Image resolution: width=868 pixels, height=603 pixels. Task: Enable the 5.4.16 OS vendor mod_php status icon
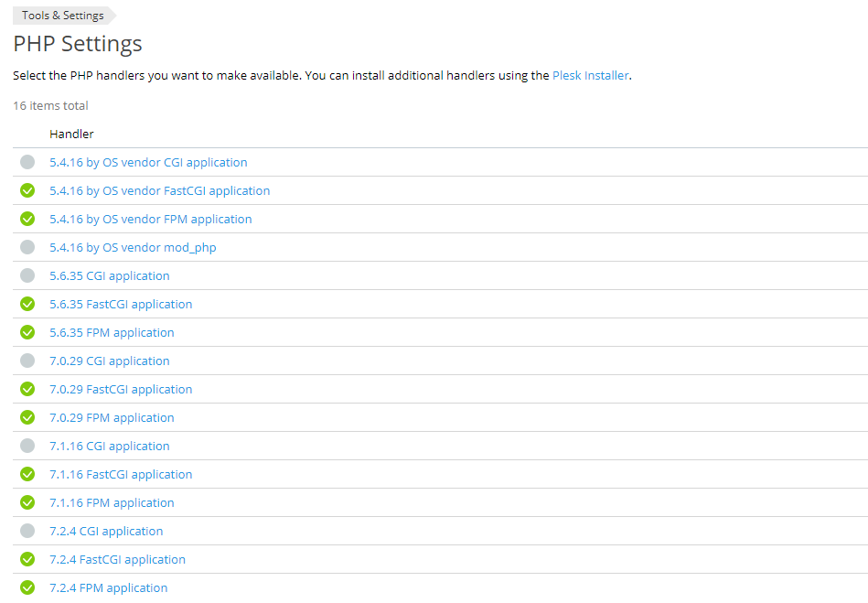click(x=27, y=247)
